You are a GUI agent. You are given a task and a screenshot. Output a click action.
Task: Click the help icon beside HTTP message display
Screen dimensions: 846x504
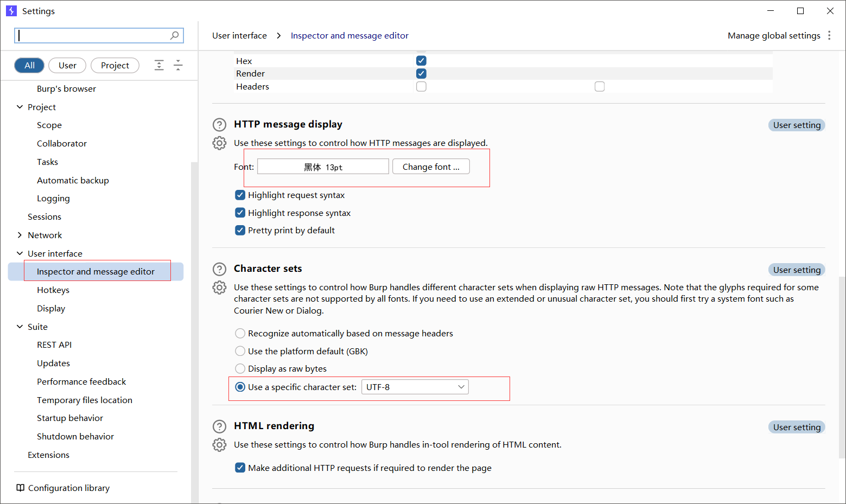[219, 125]
